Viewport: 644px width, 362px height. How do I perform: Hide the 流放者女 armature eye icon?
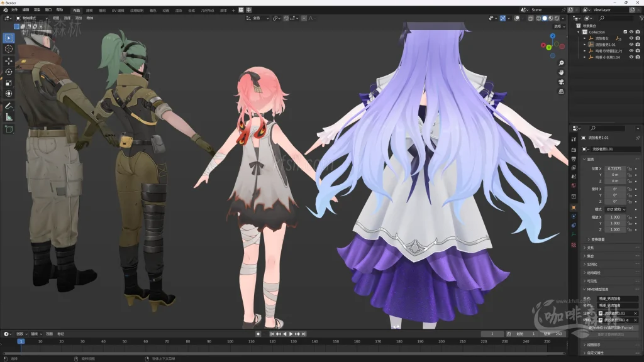[631, 38]
